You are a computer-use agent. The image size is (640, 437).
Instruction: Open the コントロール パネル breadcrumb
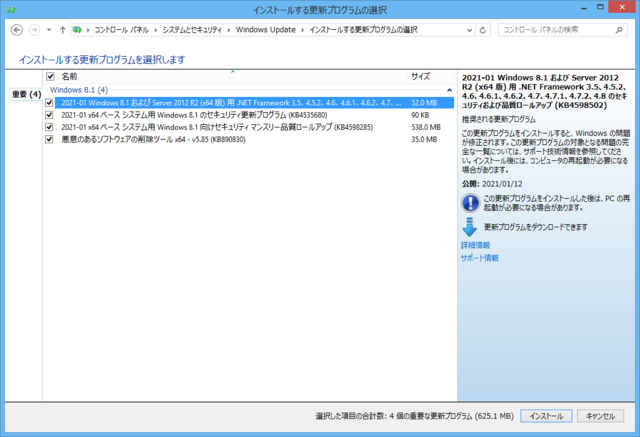[122, 30]
